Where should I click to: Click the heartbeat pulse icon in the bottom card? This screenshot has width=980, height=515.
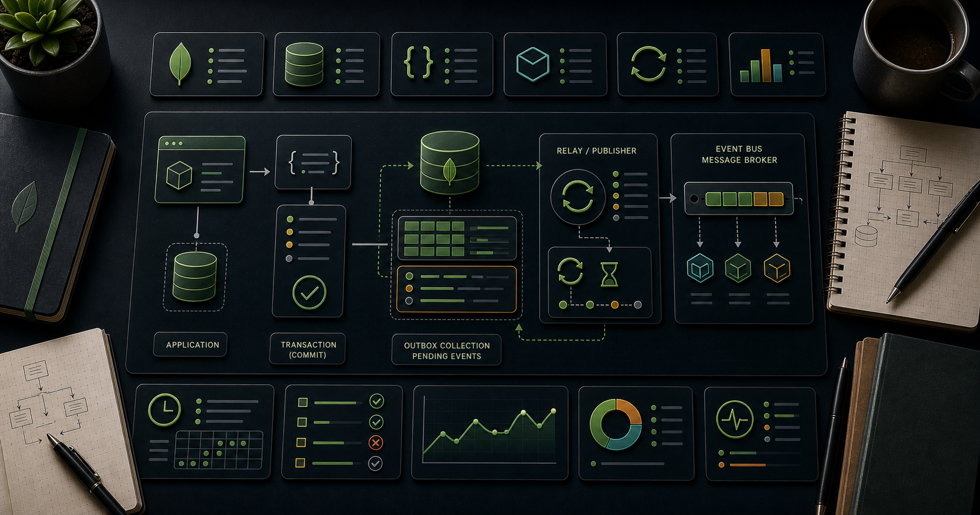point(734,420)
